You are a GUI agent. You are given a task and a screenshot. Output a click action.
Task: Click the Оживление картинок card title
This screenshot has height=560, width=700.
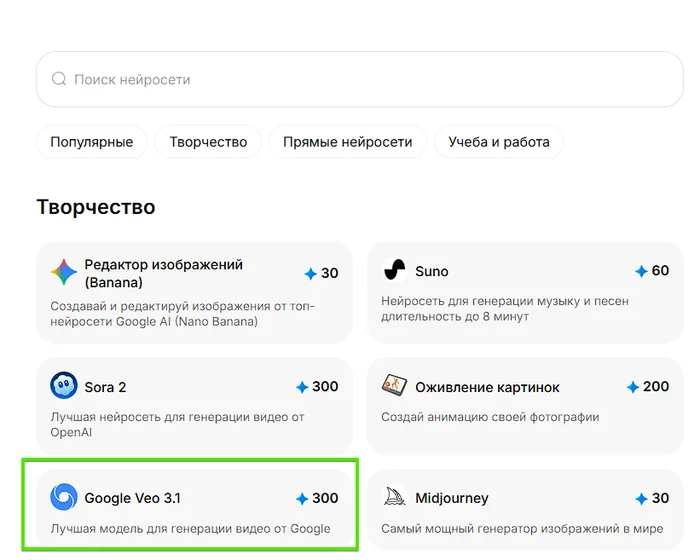[x=488, y=387]
